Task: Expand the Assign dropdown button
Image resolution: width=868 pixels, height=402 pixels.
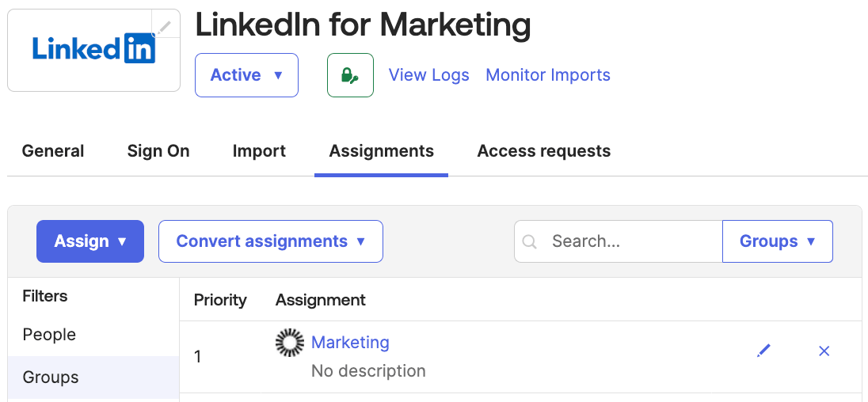Action: click(x=90, y=241)
